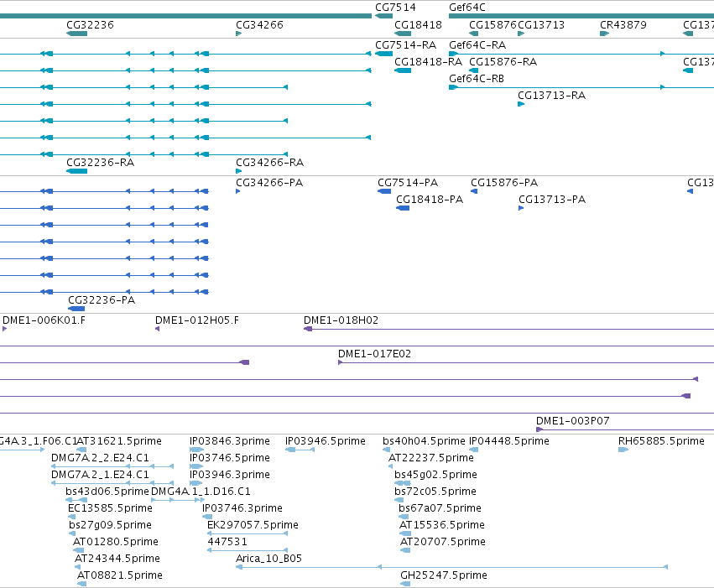Select the CG34266 gene label
The height and width of the screenshot is (588, 714).
click(259, 24)
